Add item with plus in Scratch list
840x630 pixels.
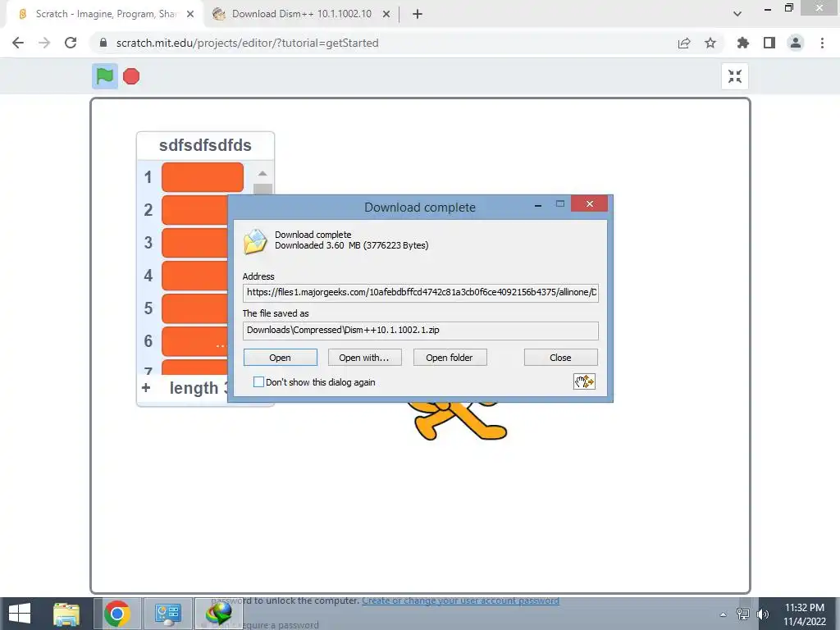[146, 387]
